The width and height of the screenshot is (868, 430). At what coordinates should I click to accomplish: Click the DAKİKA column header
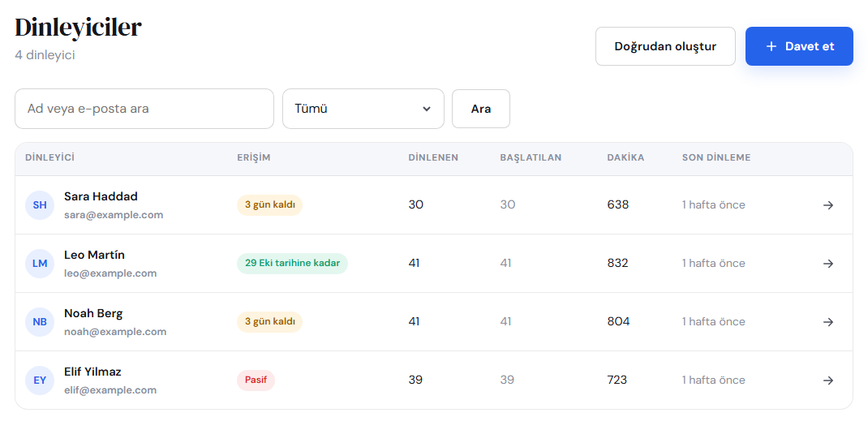click(x=625, y=157)
